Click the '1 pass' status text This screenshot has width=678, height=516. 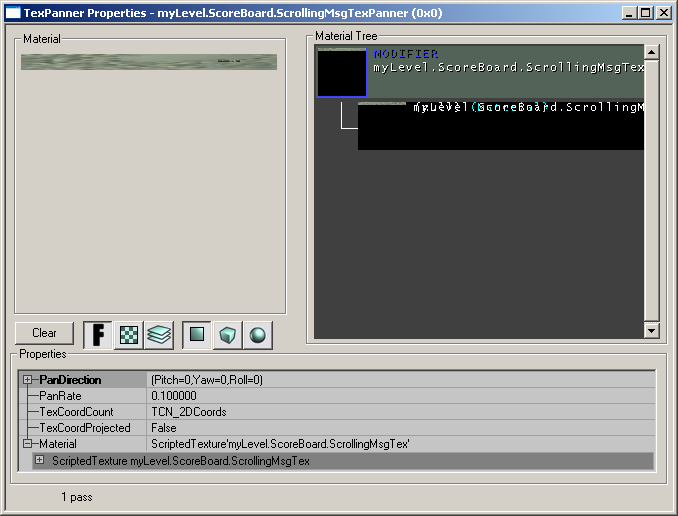[77, 497]
